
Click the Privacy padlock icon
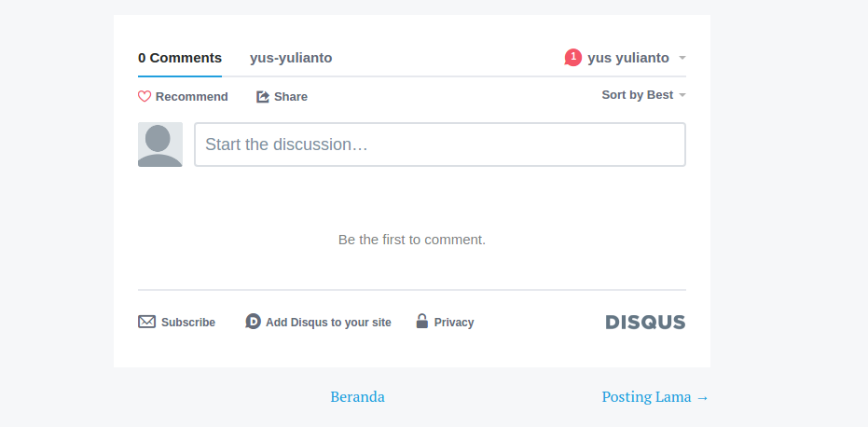click(x=421, y=322)
